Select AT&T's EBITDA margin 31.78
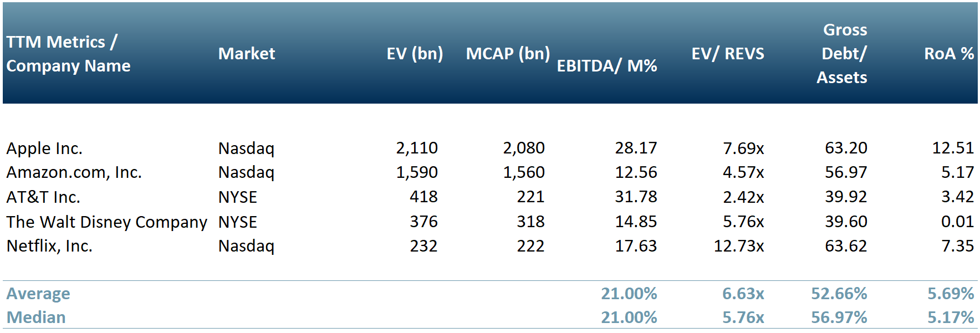 [x=636, y=197]
